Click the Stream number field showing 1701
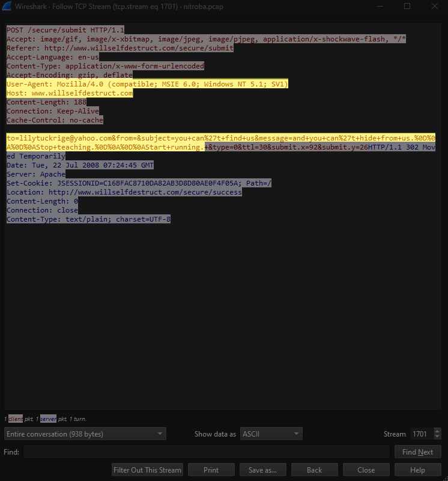This screenshot has height=481, width=448. 420,434
